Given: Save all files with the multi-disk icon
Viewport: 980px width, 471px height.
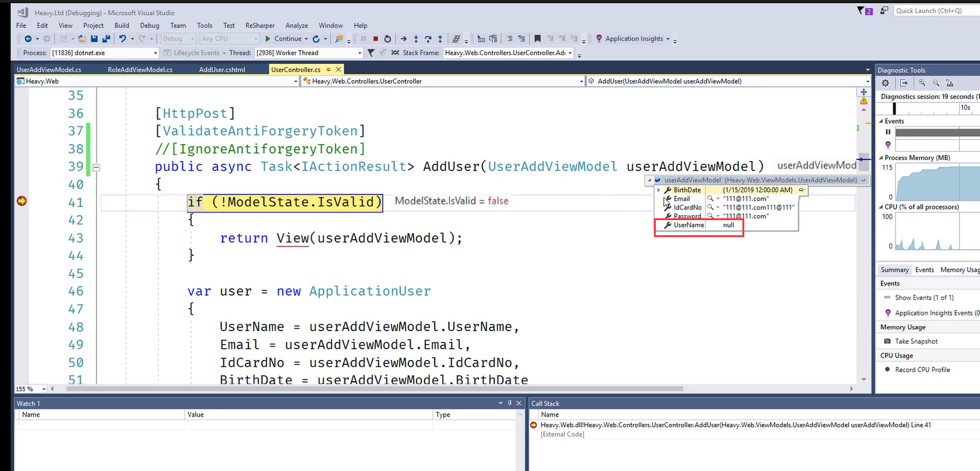Looking at the screenshot, I should (x=106, y=39).
